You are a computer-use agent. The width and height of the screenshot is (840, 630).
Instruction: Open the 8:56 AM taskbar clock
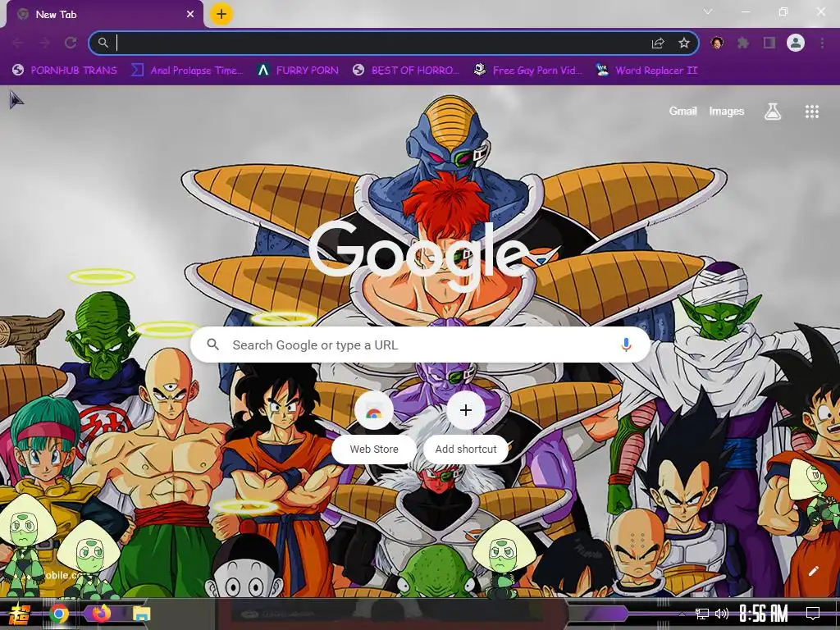pos(764,614)
